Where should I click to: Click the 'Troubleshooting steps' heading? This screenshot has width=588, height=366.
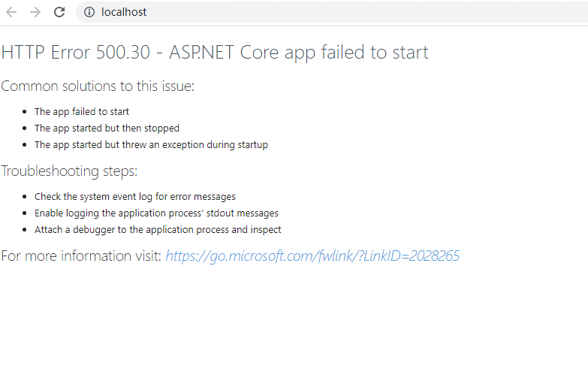[x=69, y=171]
